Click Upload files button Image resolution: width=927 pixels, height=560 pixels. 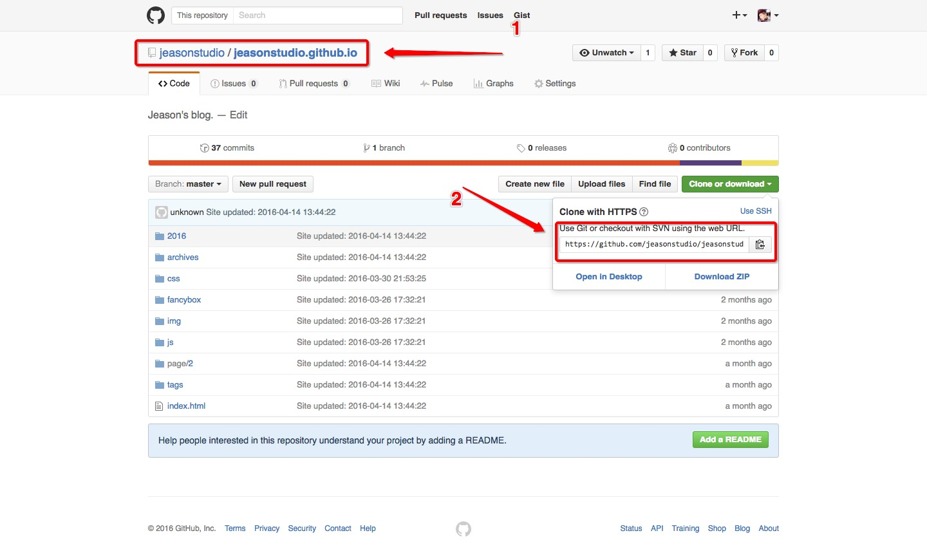click(602, 184)
